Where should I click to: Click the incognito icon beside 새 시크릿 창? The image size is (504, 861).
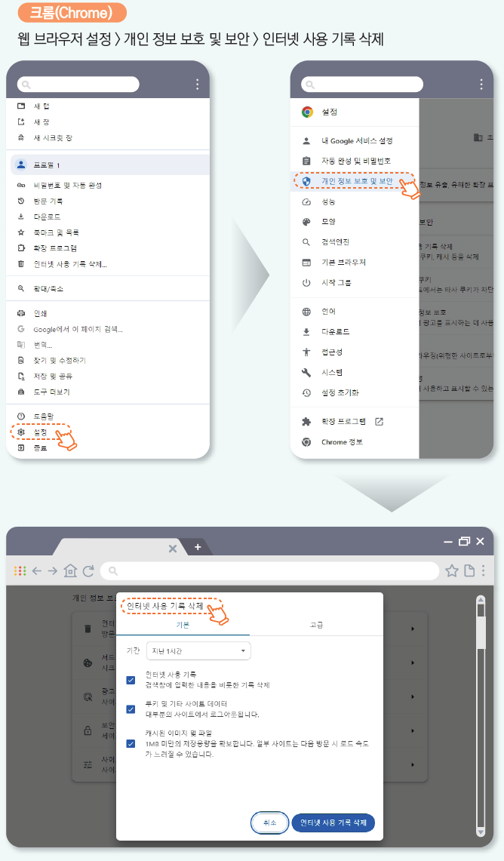pyautogui.click(x=21, y=138)
